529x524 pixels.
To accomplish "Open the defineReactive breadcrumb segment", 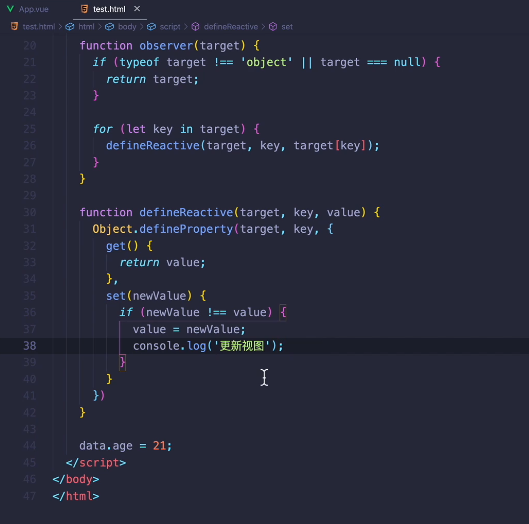I will tap(231, 27).
